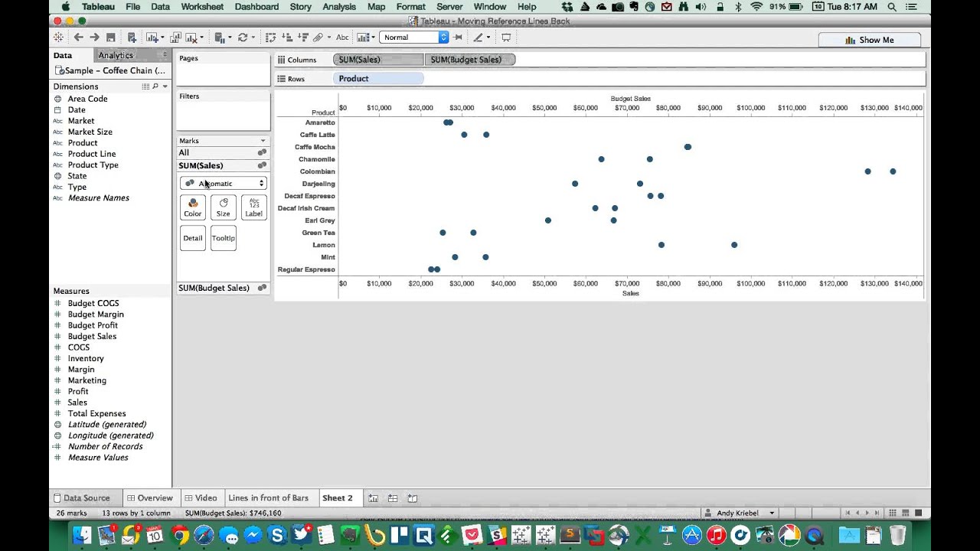980x551 pixels.
Task: Click the Abc show mark labels icon
Action: tap(342, 37)
